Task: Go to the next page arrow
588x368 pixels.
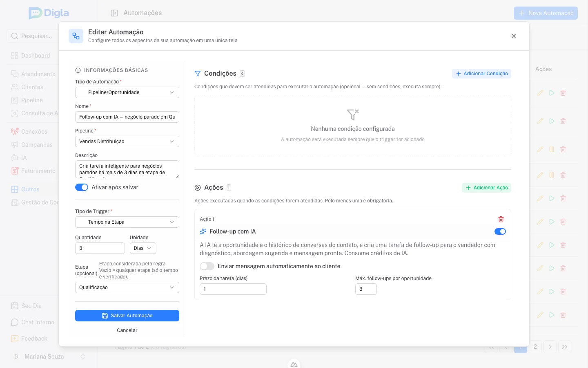Action: click(x=550, y=347)
